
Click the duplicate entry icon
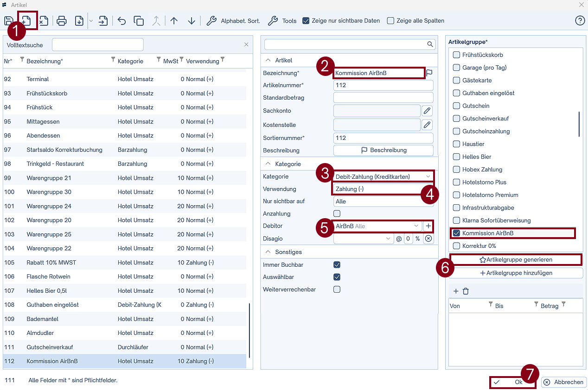pyautogui.click(x=139, y=21)
